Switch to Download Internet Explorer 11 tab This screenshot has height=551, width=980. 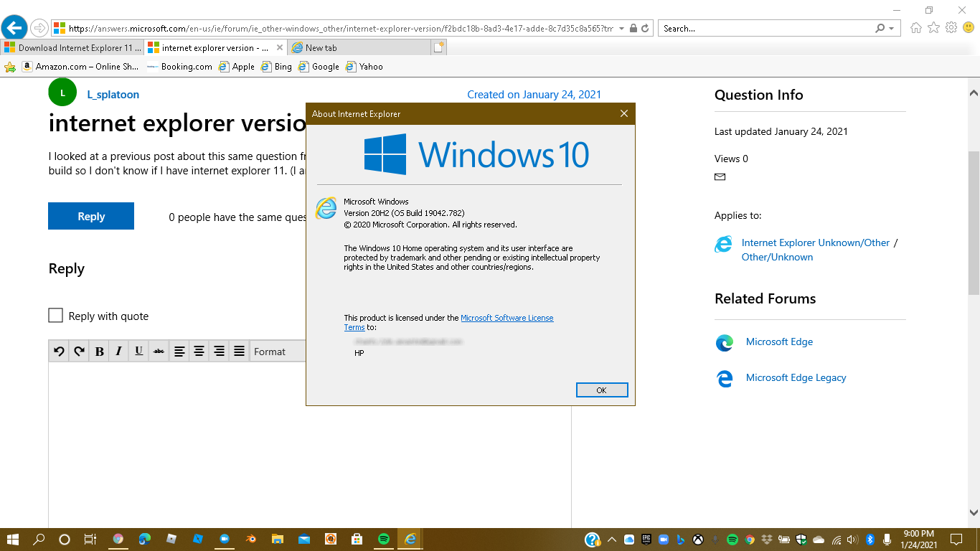point(72,47)
